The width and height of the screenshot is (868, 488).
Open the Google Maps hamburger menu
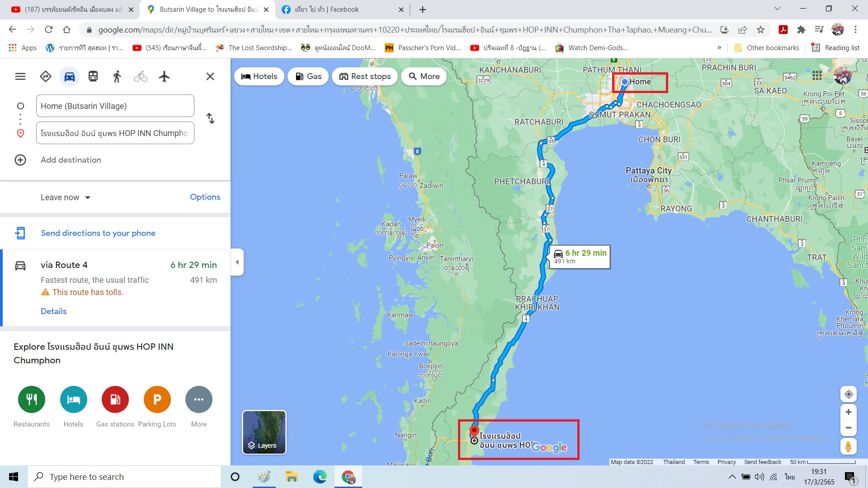20,76
